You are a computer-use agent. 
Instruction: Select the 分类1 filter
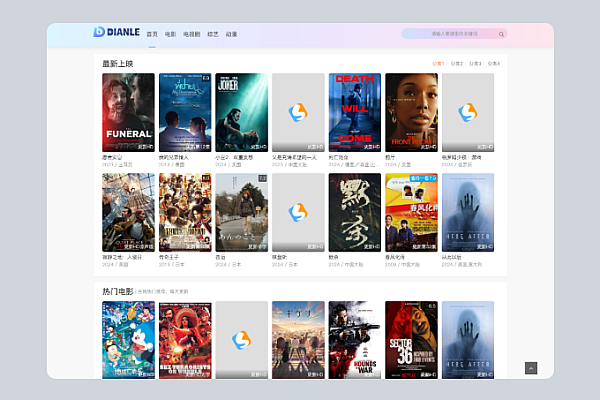pyautogui.click(x=438, y=64)
